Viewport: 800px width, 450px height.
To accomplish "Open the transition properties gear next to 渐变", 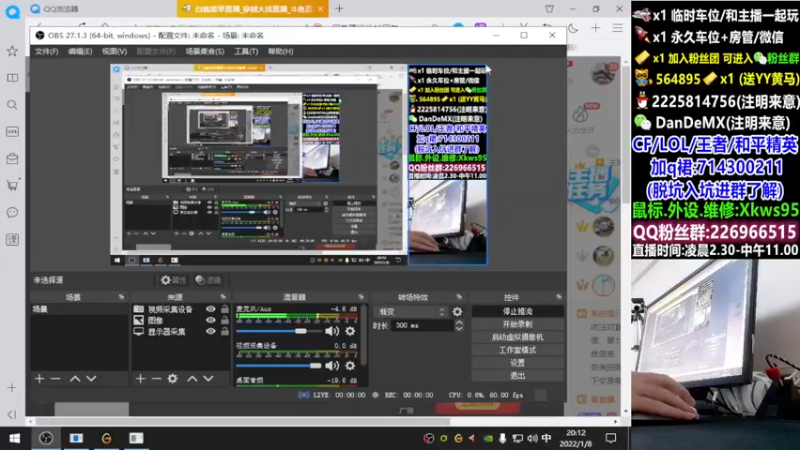I will point(457,311).
